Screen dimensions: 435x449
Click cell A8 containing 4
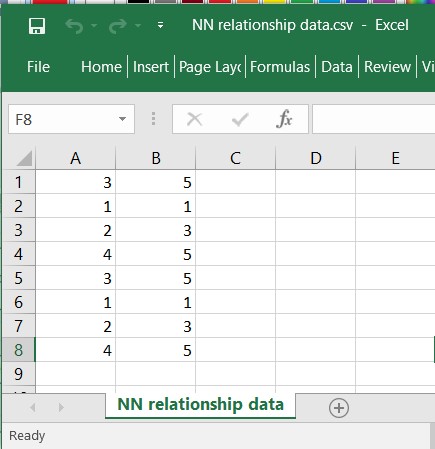coord(76,350)
